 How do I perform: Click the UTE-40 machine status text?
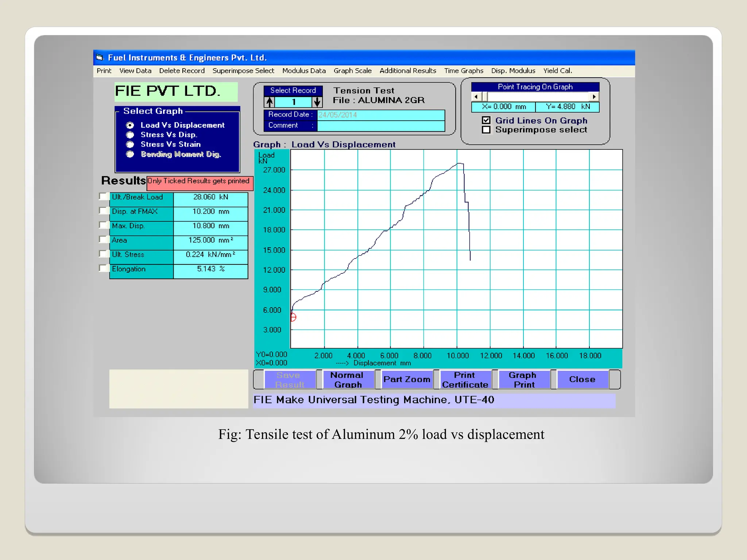[434, 400]
